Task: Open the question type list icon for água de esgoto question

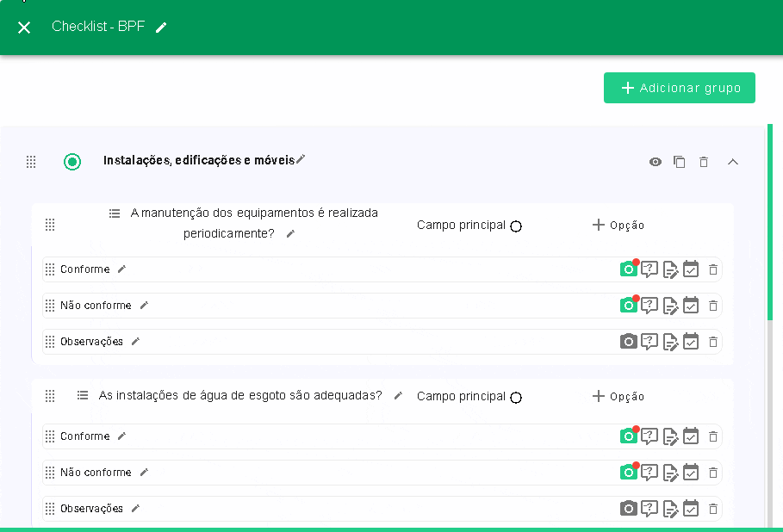Action: pyautogui.click(x=83, y=395)
